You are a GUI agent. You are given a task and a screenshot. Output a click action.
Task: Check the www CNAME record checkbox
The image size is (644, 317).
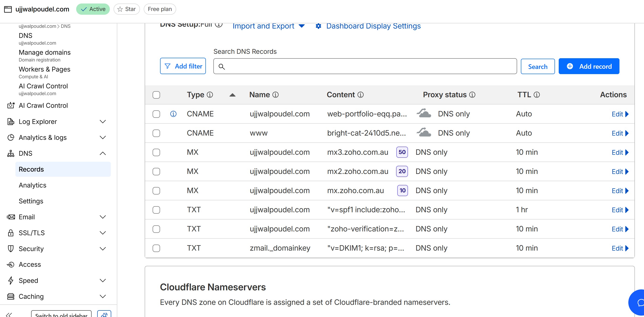[x=156, y=133]
